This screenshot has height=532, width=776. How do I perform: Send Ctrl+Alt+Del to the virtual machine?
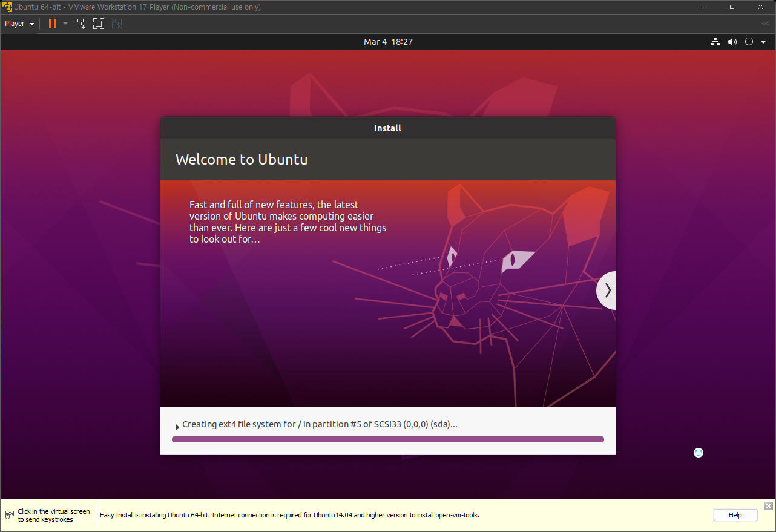[81, 24]
